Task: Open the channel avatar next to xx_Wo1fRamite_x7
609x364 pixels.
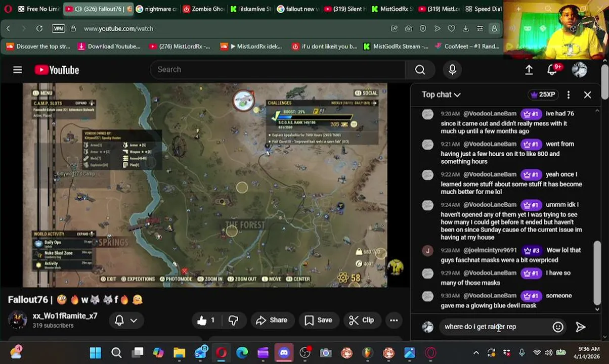Action: point(18,320)
